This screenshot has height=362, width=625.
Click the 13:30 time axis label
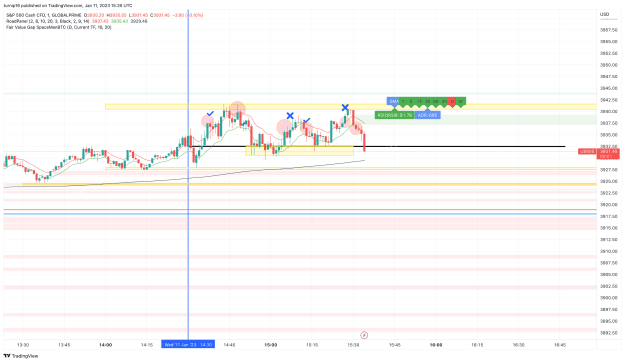pyautogui.click(x=23, y=345)
